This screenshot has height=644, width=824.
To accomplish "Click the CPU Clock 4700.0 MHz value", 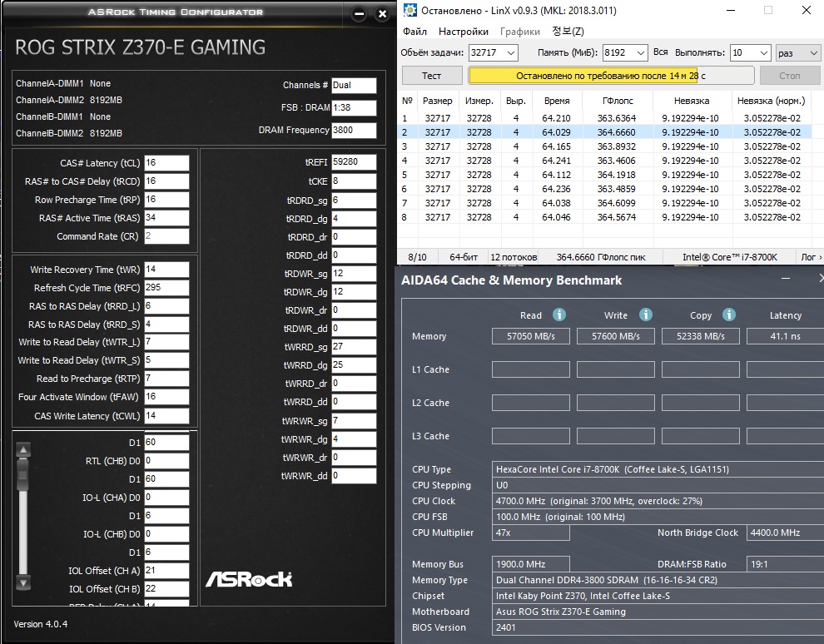I will pos(658,501).
